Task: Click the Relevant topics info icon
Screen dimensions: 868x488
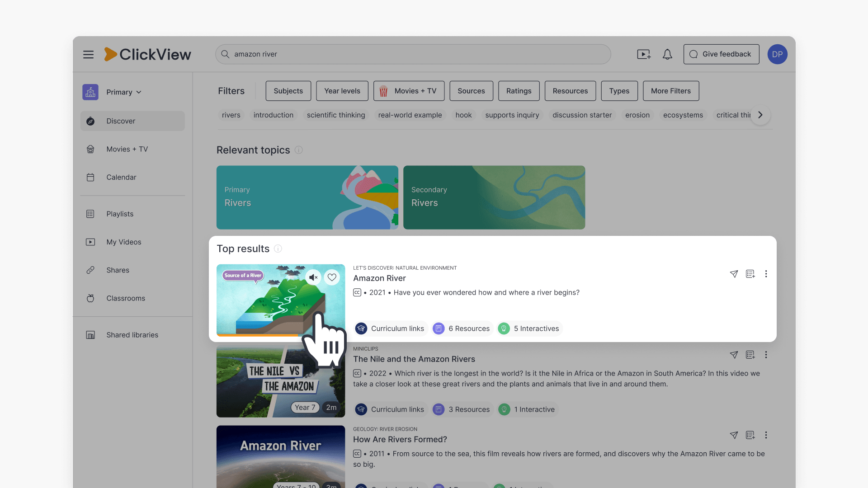Action: pos(299,150)
